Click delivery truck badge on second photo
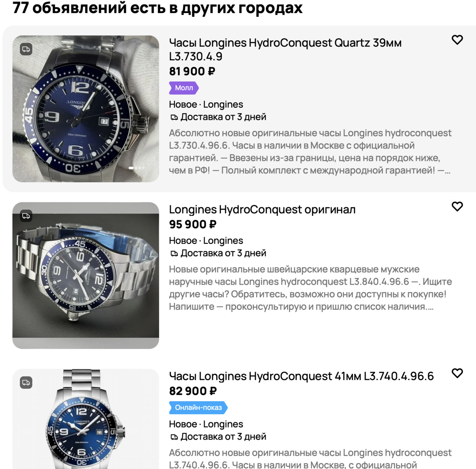 pyautogui.click(x=26, y=216)
